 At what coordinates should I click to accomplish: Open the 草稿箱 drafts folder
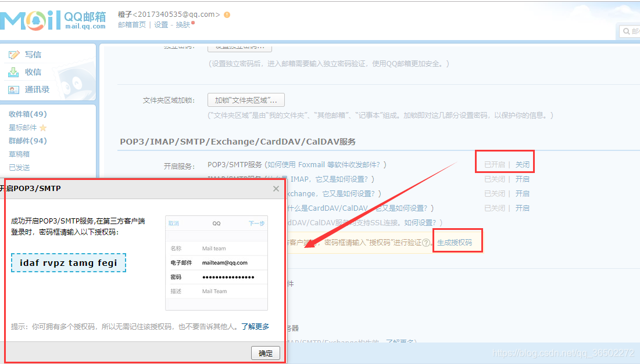(x=19, y=154)
